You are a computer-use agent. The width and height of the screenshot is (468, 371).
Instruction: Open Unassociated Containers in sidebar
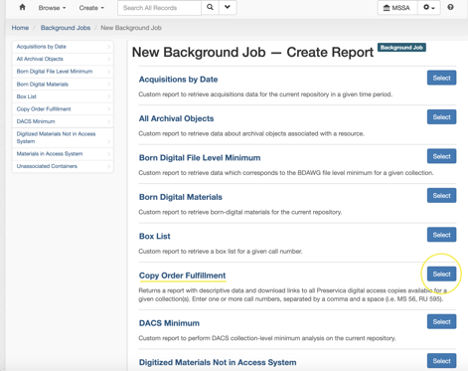[63, 166]
